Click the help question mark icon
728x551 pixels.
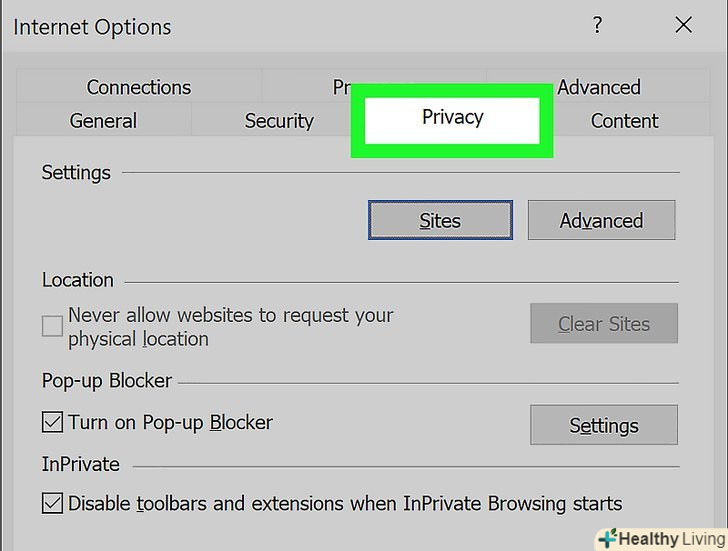click(x=598, y=26)
